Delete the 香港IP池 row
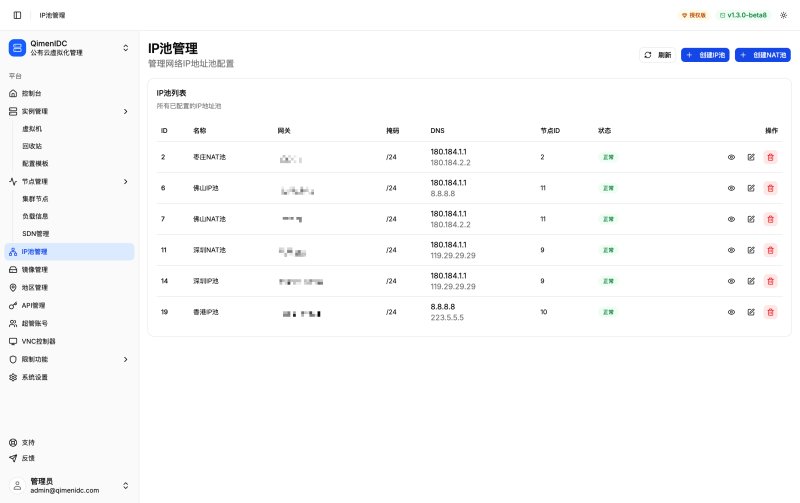 (771, 312)
